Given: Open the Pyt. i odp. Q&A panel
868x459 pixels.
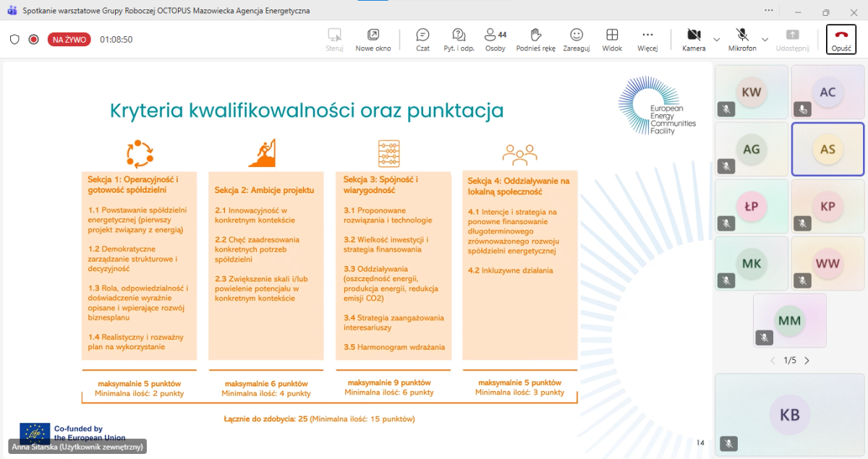Looking at the screenshot, I should (x=459, y=39).
